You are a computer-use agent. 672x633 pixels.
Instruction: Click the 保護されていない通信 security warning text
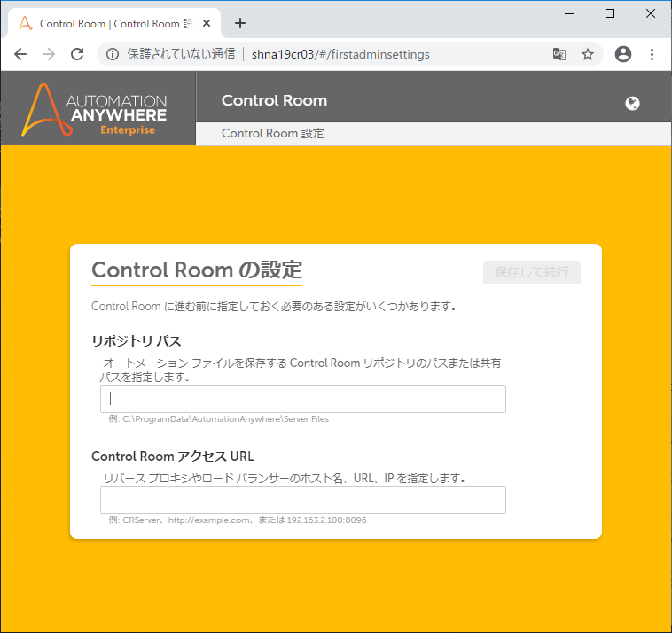point(181,54)
